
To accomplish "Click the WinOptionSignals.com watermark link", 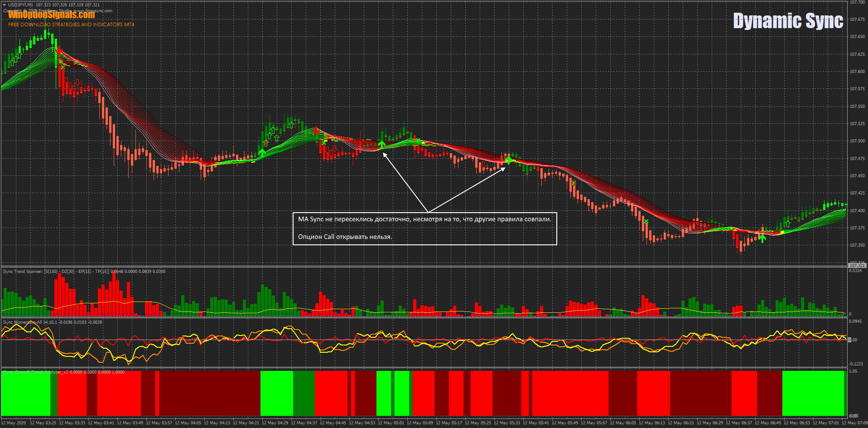I will (51, 15).
